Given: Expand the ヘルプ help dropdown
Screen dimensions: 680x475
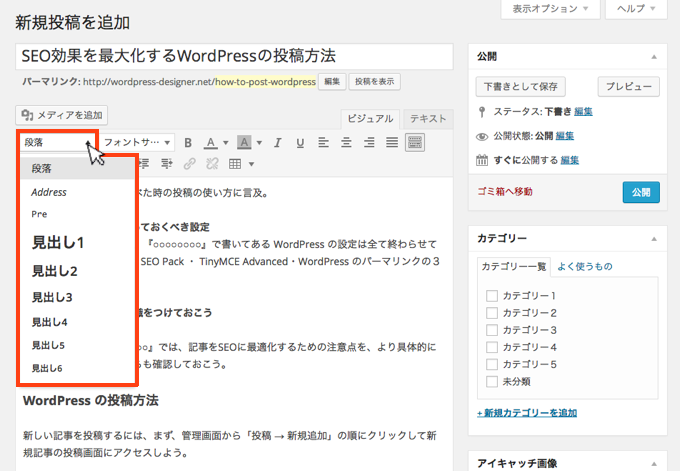Looking at the screenshot, I should point(636,9).
